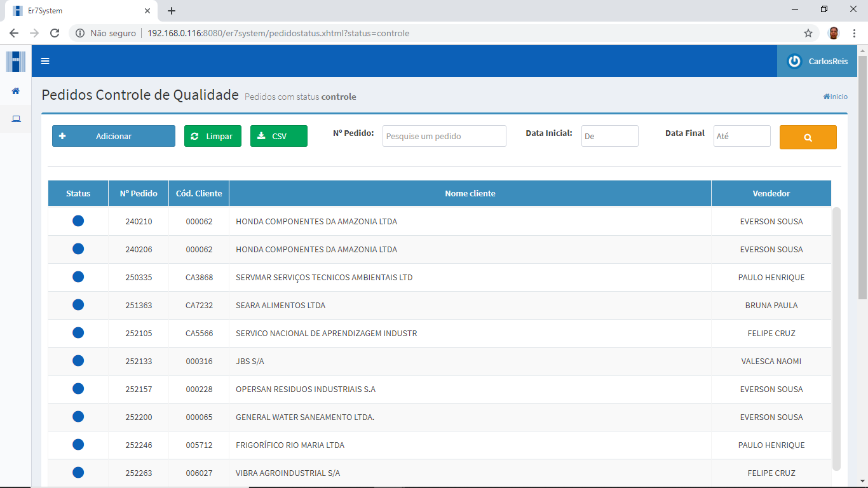
Task: Click 'OPERSAN RESIDUOS INDUSTRIAIS S.A' row
Action: point(440,389)
